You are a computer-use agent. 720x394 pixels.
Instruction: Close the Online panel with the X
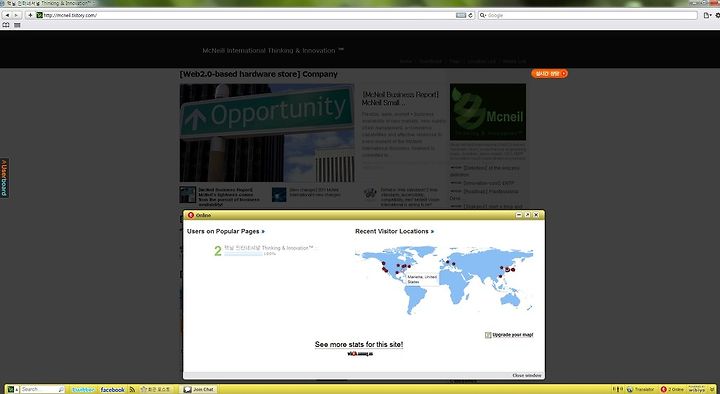(x=536, y=215)
